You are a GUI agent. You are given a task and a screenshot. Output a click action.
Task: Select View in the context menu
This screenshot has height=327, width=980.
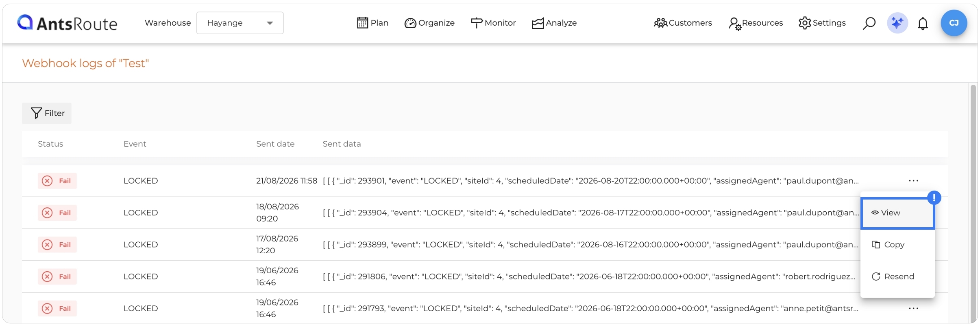(x=897, y=213)
